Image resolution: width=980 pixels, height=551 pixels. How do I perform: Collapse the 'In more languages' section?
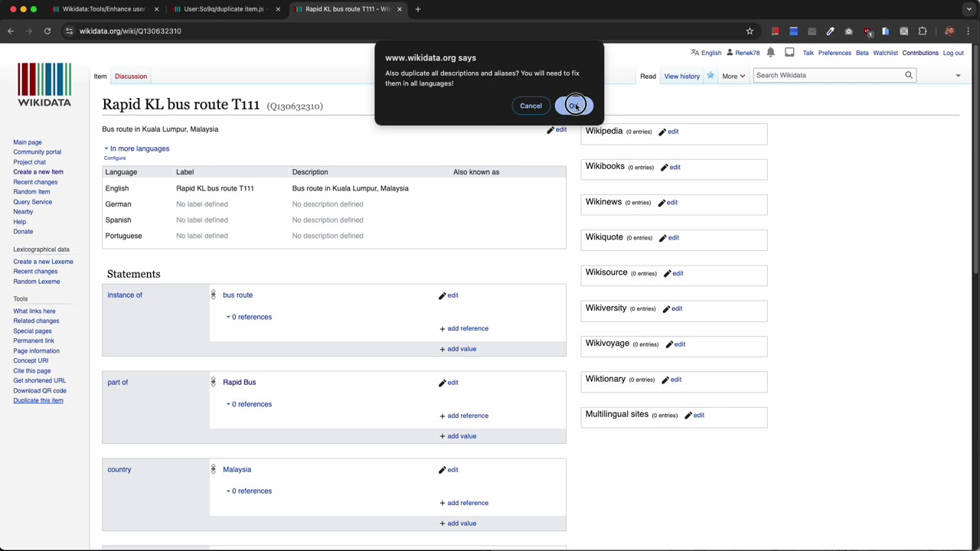(x=137, y=148)
